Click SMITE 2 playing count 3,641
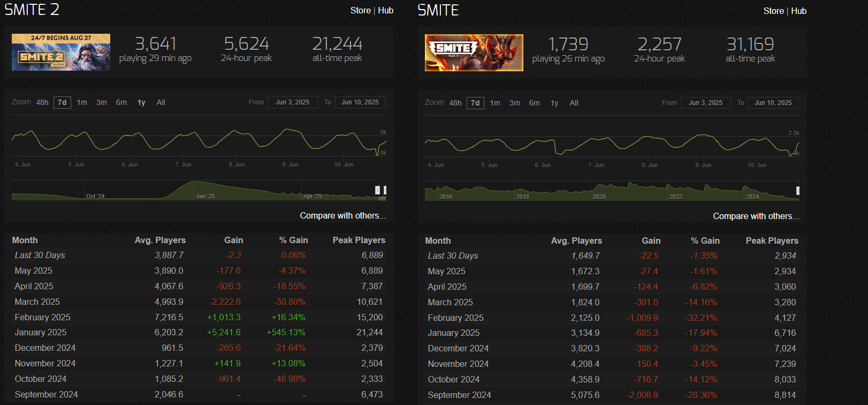868x405 pixels. pos(155,43)
